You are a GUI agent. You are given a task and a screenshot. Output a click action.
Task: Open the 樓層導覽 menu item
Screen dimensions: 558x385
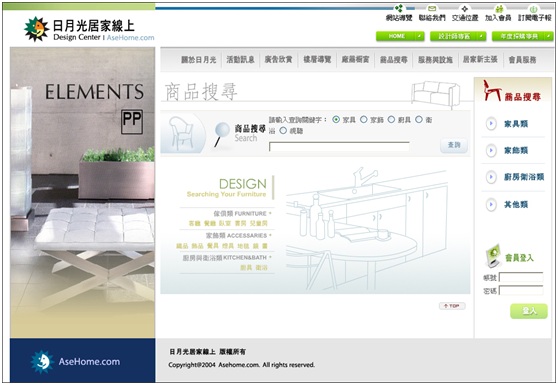click(x=317, y=60)
